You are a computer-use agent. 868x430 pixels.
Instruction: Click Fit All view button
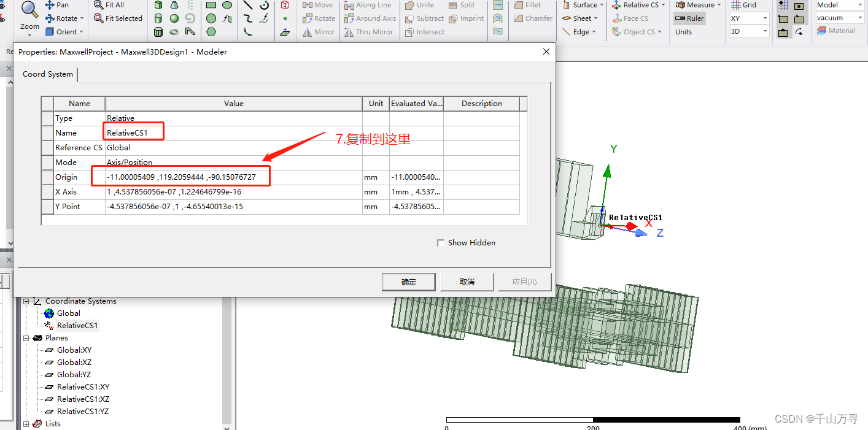tap(109, 5)
